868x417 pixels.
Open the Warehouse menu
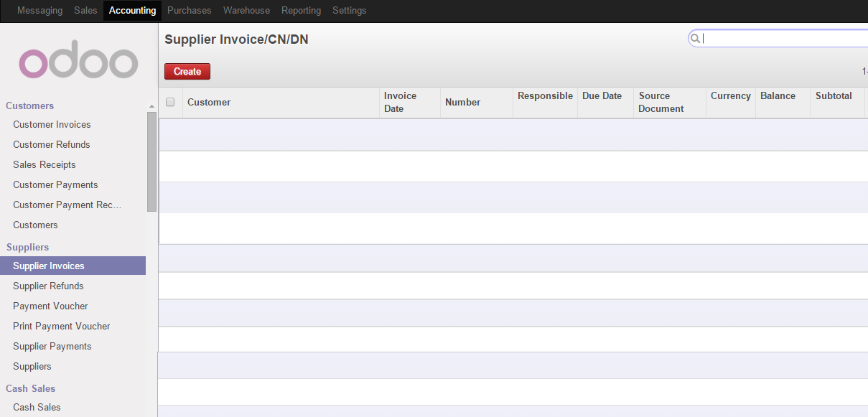[x=246, y=10]
